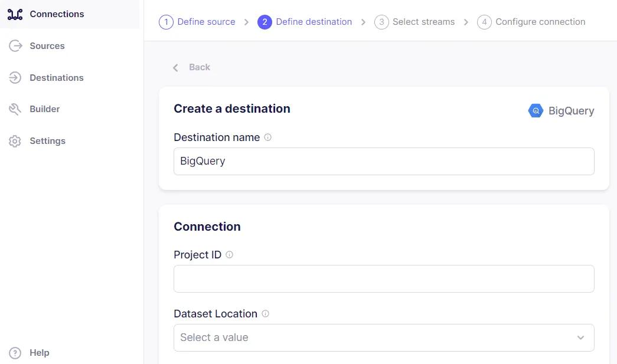
Task: Open Sources via its arrow icon
Action: (x=15, y=46)
